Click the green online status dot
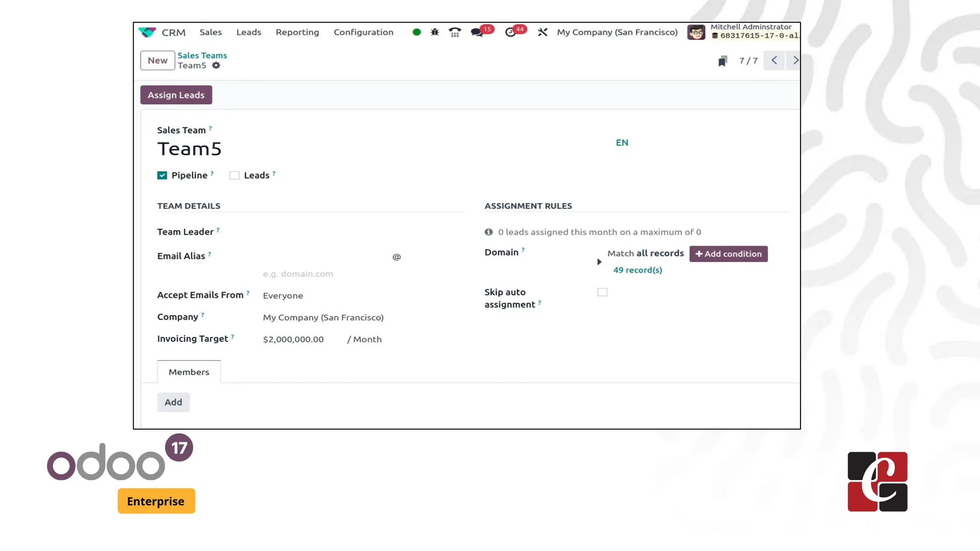Viewport: 980px width, 551px height. click(416, 32)
